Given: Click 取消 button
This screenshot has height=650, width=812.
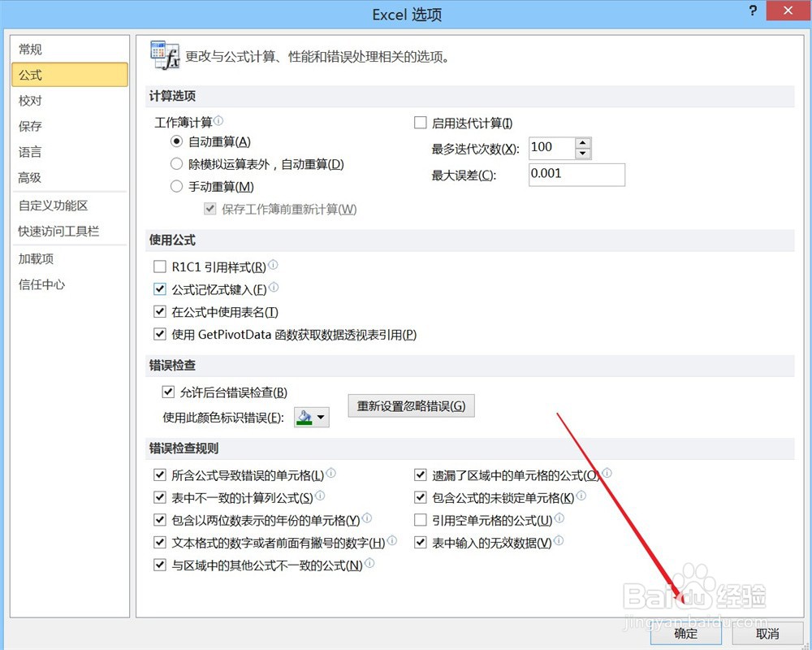Looking at the screenshot, I should coord(767,634).
